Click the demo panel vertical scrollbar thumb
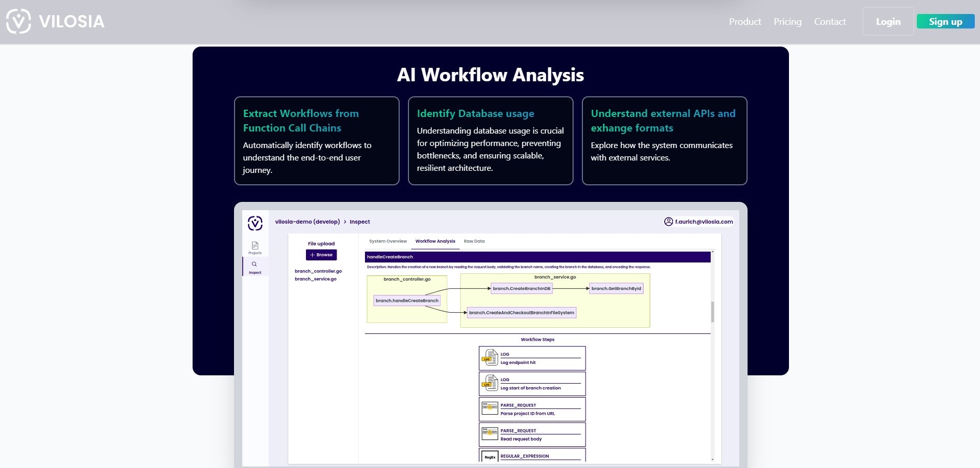Screen dimensions: 980x468 pyautogui.click(x=712, y=312)
